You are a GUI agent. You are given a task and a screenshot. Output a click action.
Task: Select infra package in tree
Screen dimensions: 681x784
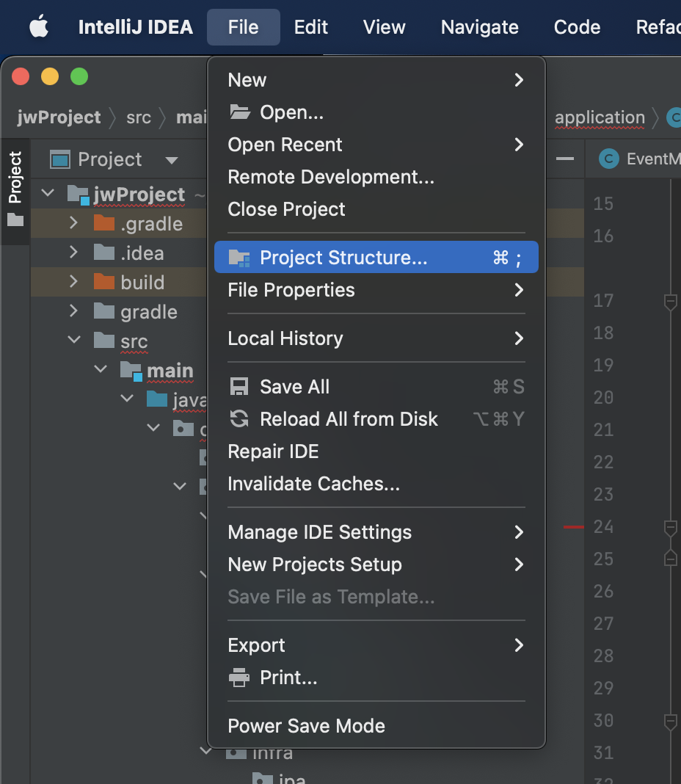tap(272, 753)
